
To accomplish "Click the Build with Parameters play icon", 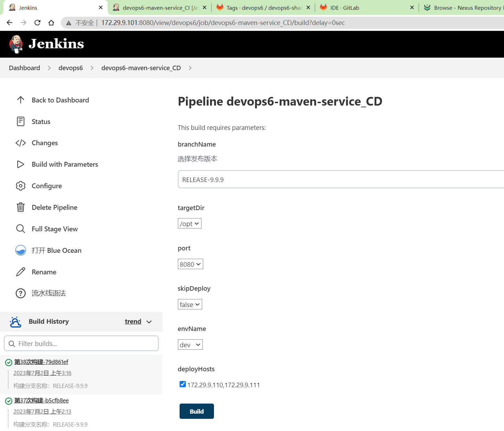I will (x=20, y=164).
